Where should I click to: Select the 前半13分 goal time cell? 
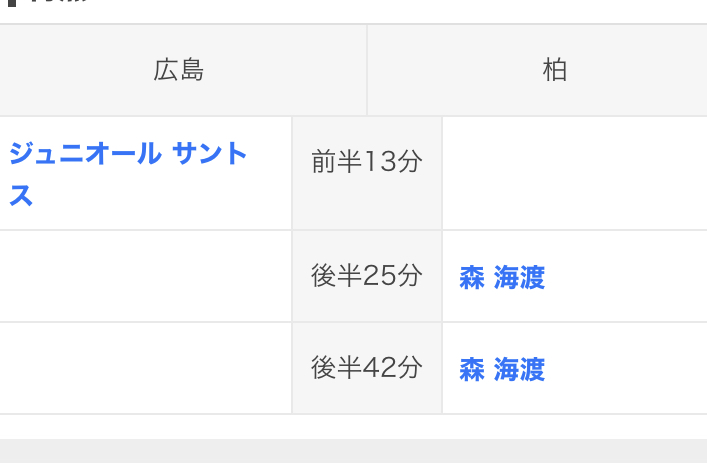pyautogui.click(x=367, y=173)
